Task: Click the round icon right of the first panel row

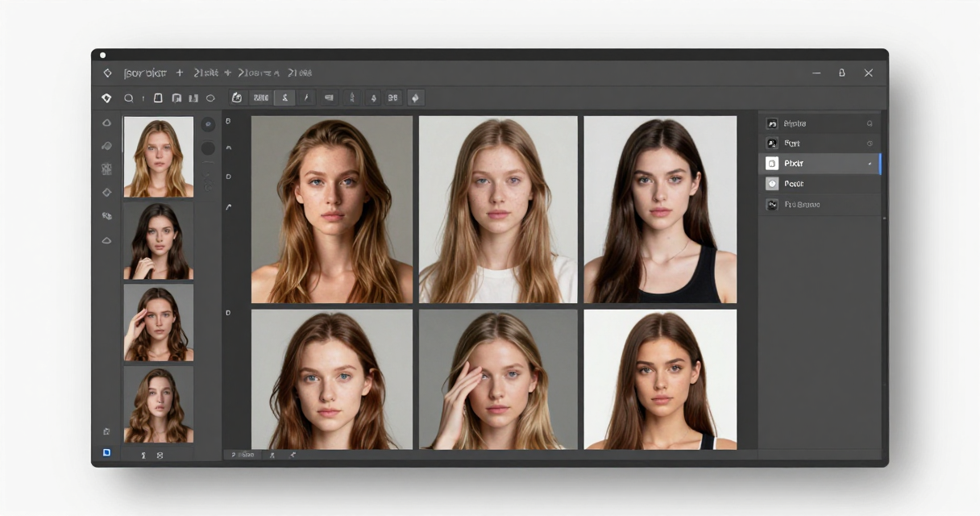Action: click(870, 123)
